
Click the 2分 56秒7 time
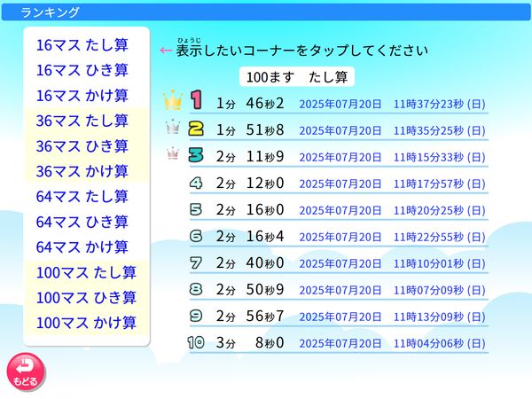pos(250,317)
